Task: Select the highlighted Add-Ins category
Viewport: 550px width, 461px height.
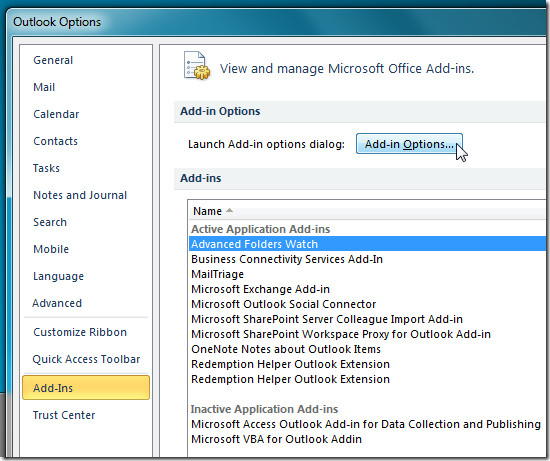Action: (86, 388)
